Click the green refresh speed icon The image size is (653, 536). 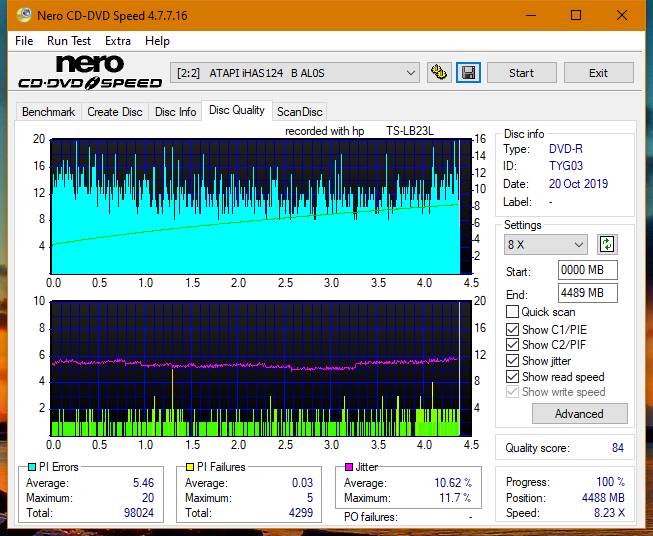click(x=607, y=244)
